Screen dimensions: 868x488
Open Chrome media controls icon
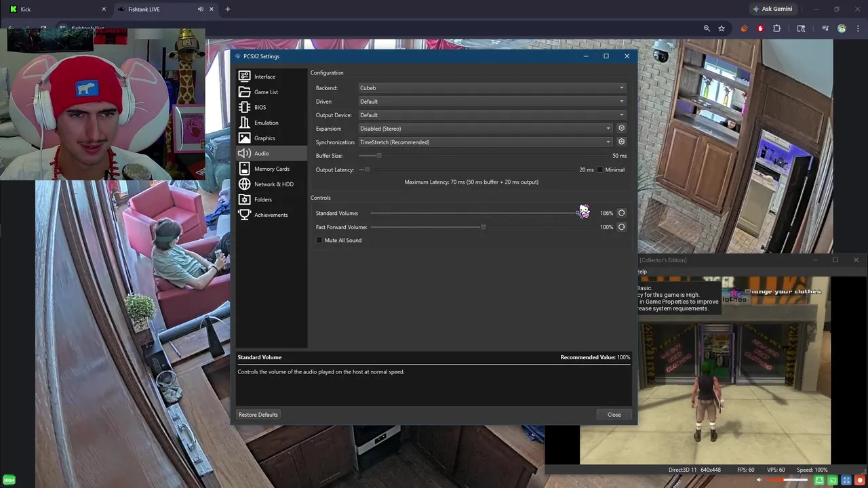825,28
